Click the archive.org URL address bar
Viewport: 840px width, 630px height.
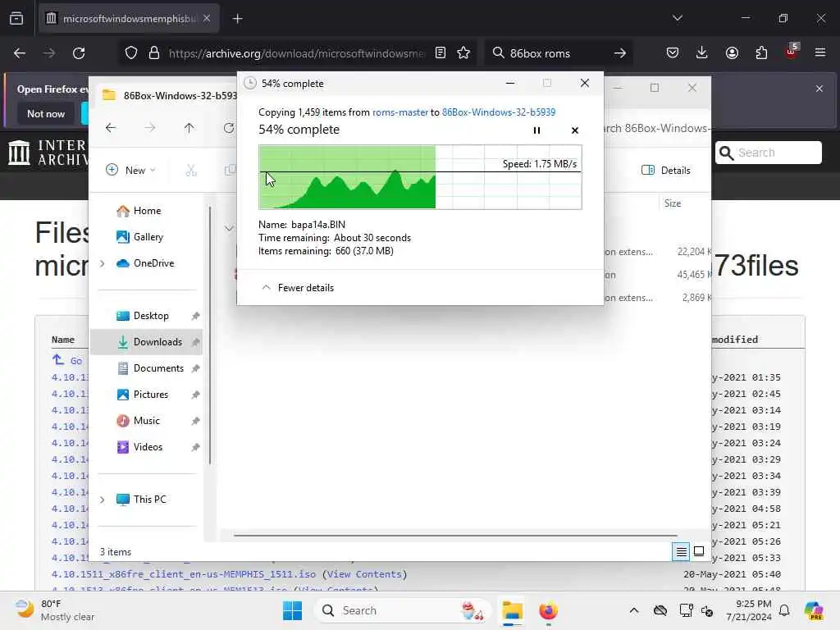[296, 53]
